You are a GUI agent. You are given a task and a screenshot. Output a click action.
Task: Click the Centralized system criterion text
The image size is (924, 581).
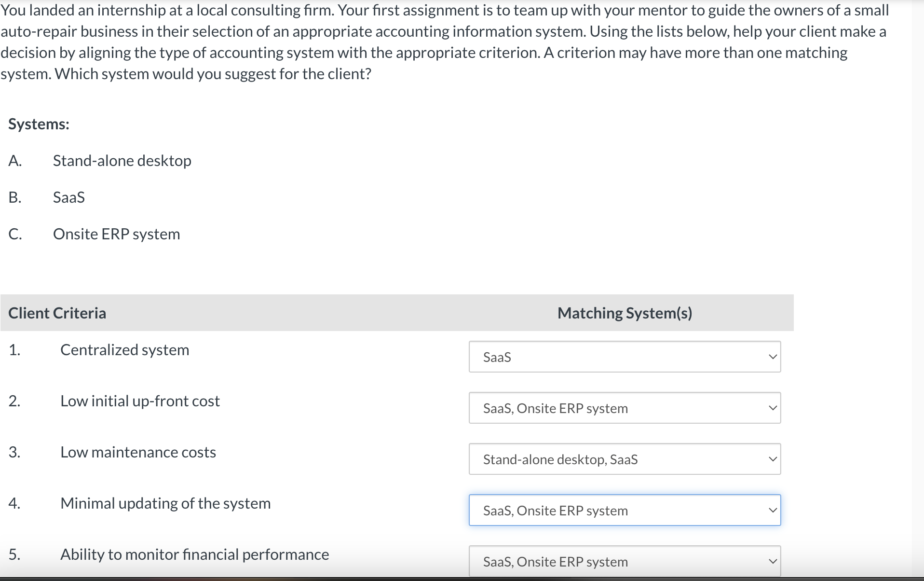[124, 350]
